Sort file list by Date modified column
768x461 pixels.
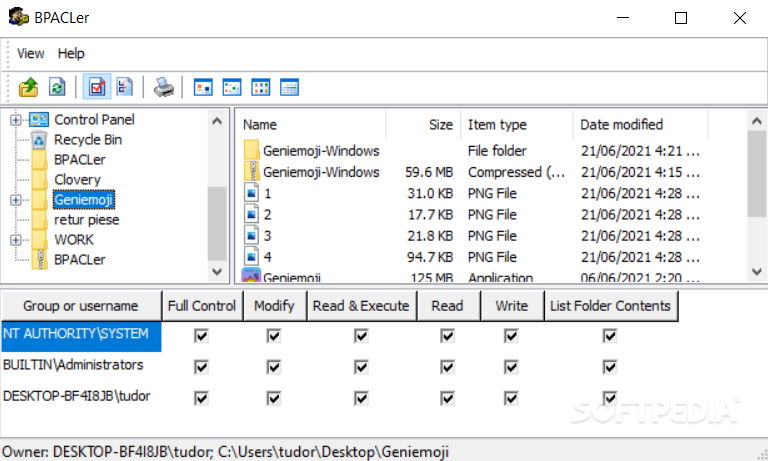pos(641,124)
